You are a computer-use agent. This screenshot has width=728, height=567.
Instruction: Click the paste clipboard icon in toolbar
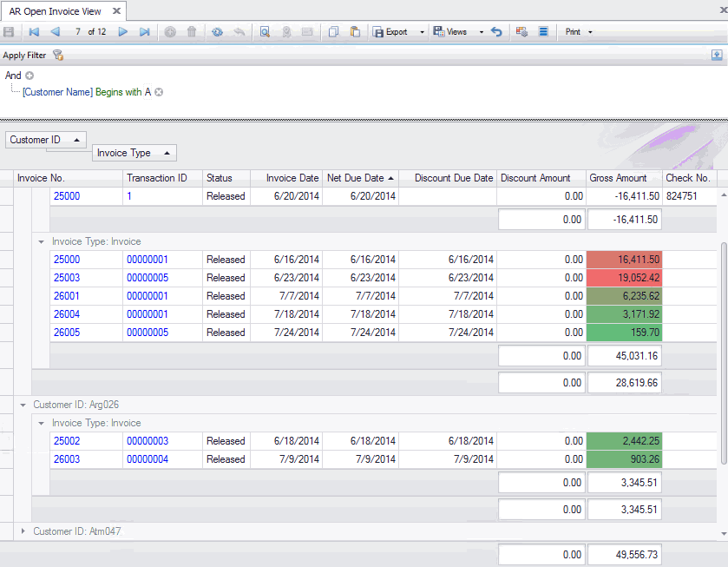pyautogui.click(x=355, y=32)
